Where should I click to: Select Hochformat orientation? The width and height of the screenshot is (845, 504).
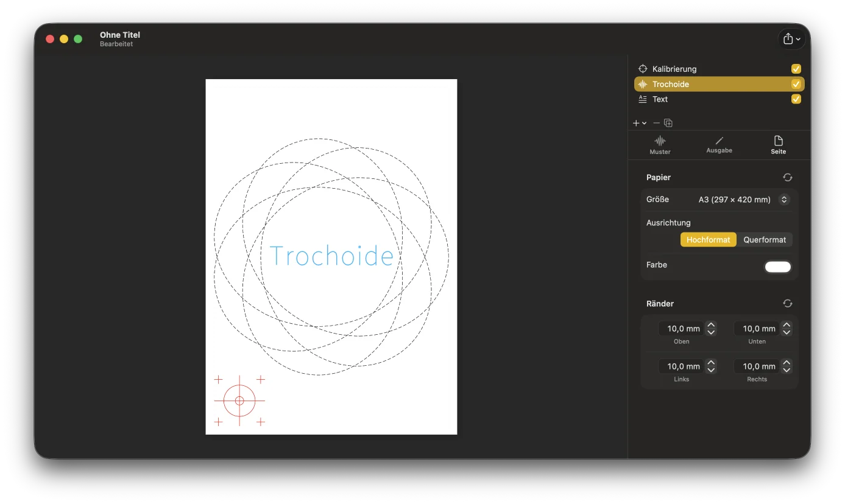pyautogui.click(x=708, y=240)
